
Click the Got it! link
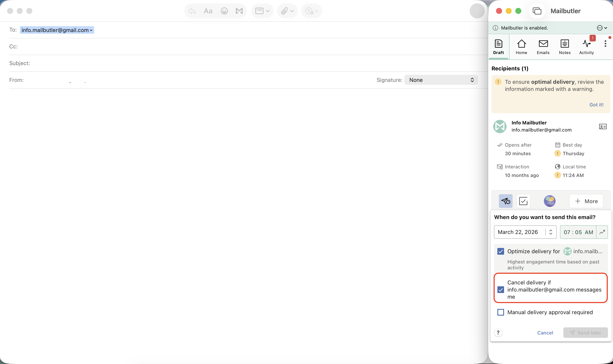click(x=596, y=105)
